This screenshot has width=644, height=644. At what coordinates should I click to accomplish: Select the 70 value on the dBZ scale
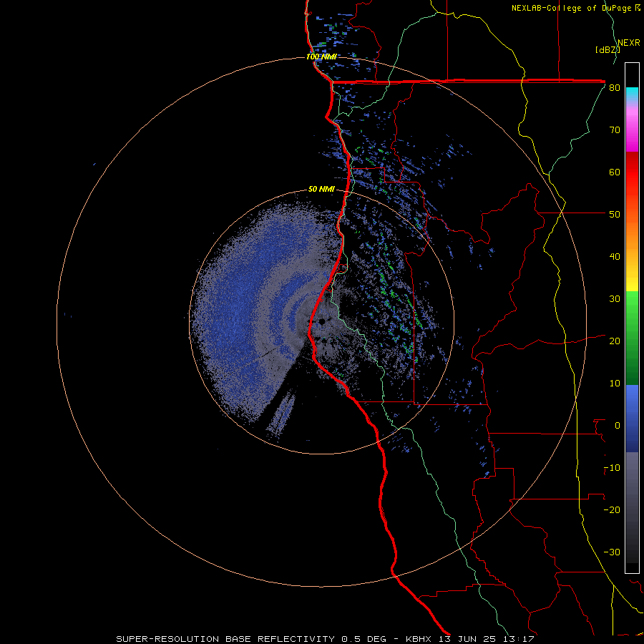pyautogui.click(x=615, y=130)
